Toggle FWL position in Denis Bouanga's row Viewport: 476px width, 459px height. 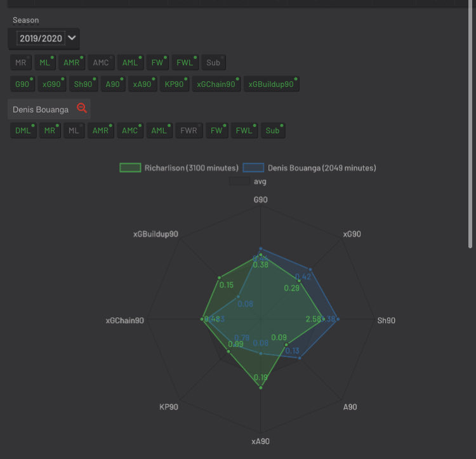click(244, 131)
